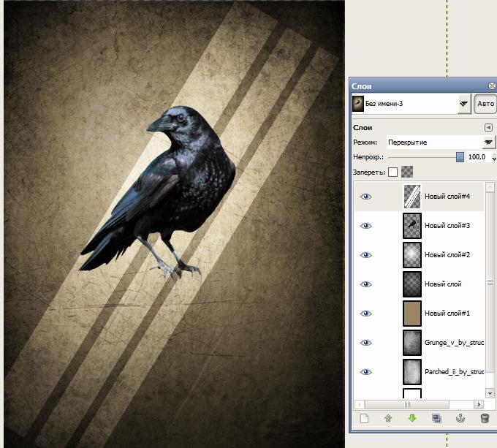497x448 pixels.
Task: Open the layers tab menu arrow button
Action: point(488,127)
